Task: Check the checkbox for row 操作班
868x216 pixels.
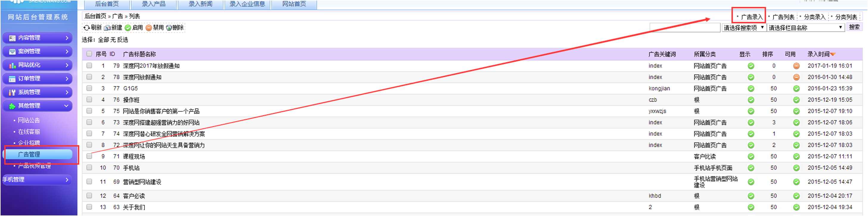Action: coord(89,100)
